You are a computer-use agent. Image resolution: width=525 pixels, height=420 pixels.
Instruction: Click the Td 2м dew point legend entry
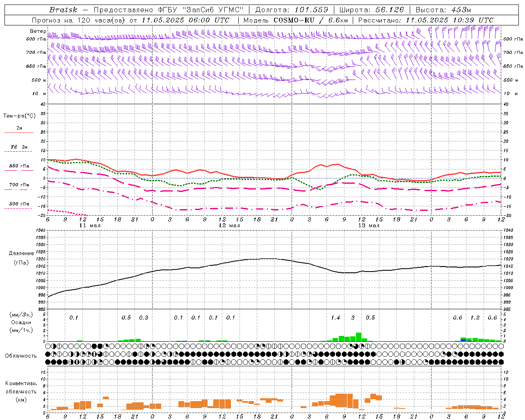19,147
